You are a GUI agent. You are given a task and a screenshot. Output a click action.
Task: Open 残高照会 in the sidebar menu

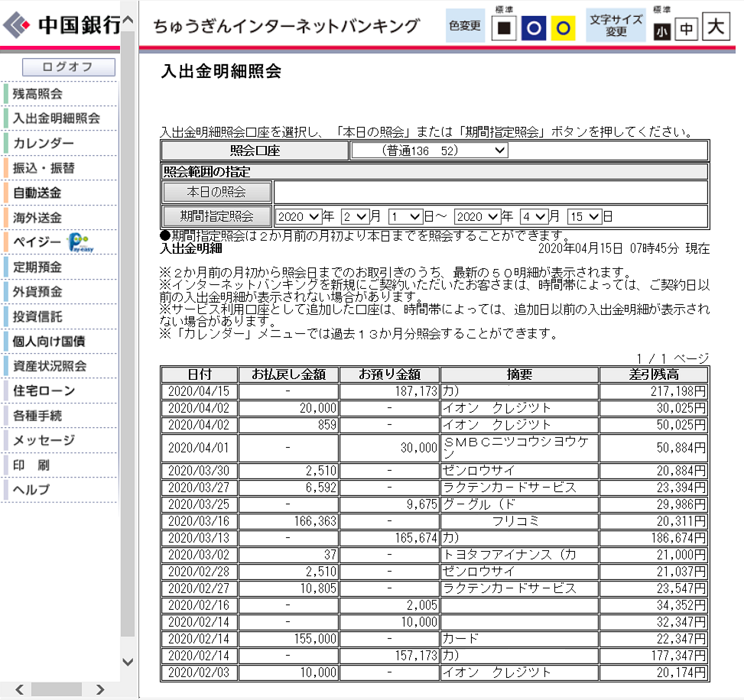pyautogui.click(x=38, y=94)
